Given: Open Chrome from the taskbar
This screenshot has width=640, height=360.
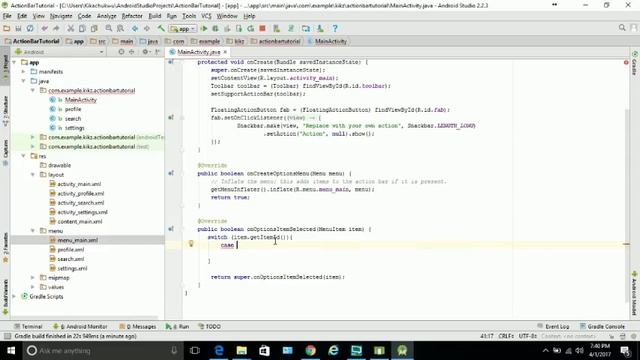Looking at the screenshot, I should [x=311, y=351].
